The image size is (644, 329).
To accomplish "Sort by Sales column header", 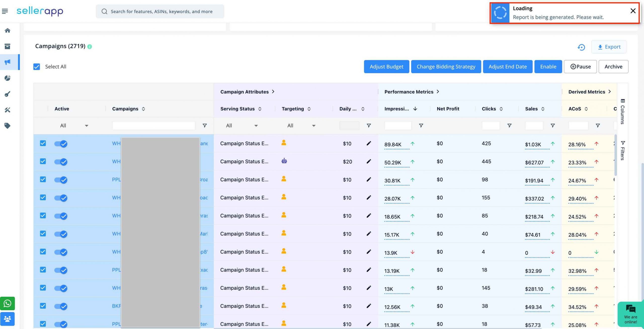I will click(x=535, y=109).
